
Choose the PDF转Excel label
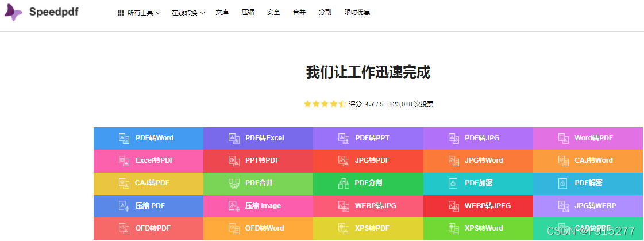(x=264, y=138)
